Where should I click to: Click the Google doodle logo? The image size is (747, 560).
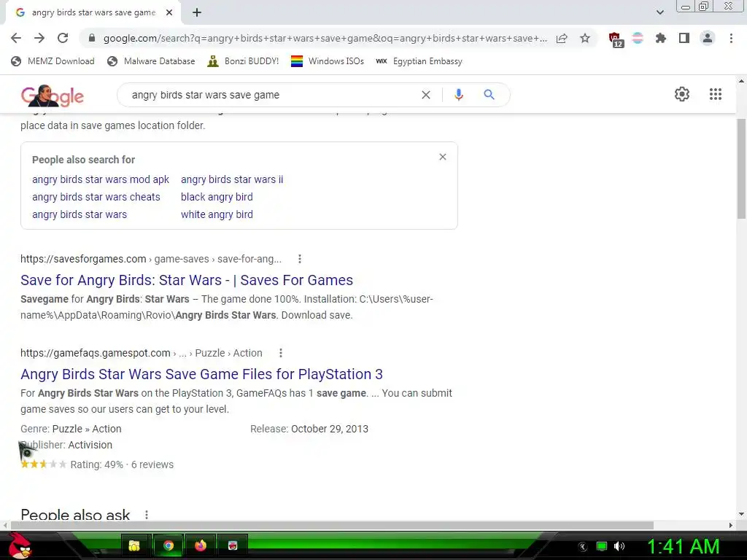pos(52,96)
